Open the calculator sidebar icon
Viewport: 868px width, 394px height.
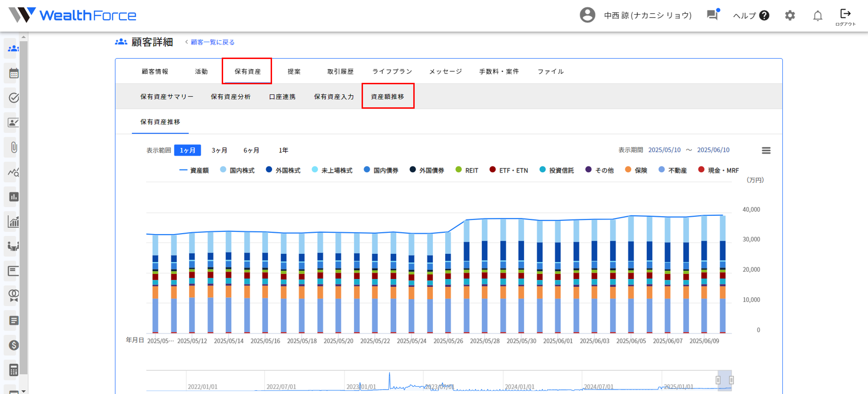pos(13,370)
